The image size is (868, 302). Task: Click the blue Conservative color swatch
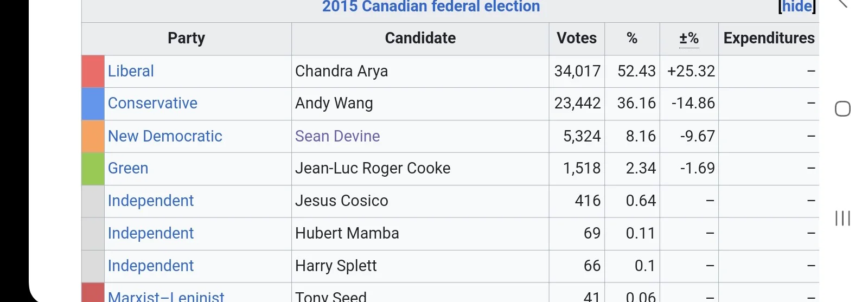[x=93, y=103]
